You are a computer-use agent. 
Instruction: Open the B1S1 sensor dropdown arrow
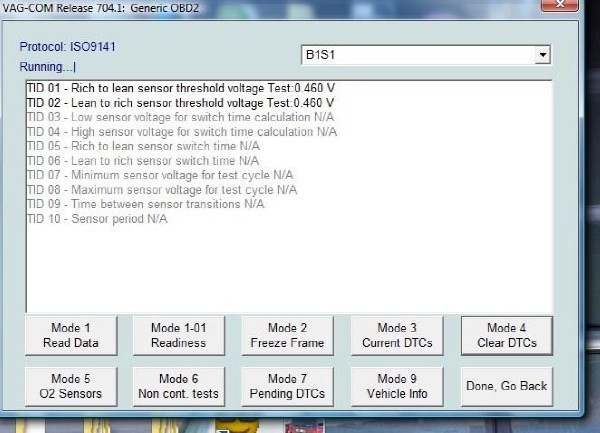click(x=543, y=55)
